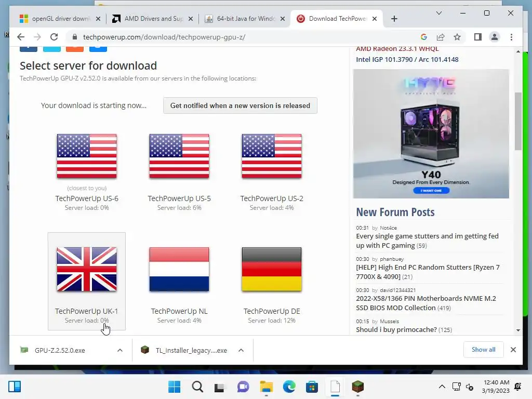This screenshot has width=532, height=399.
Task: Open Task View on the taskbar
Action: [220, 387]
